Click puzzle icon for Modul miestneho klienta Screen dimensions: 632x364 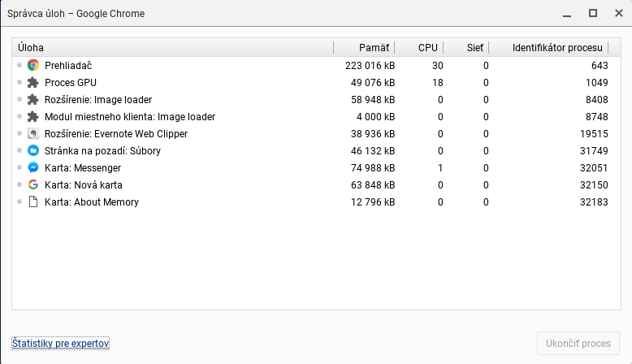point(33,117)
